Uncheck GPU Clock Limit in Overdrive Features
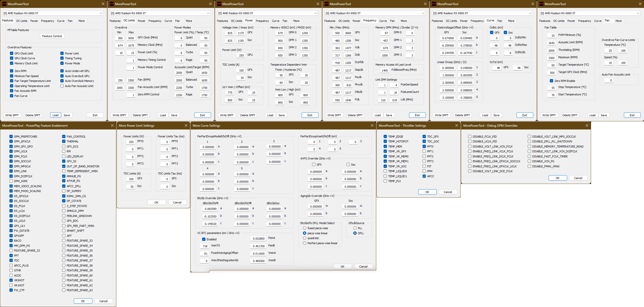 click(x=12, y=53)
